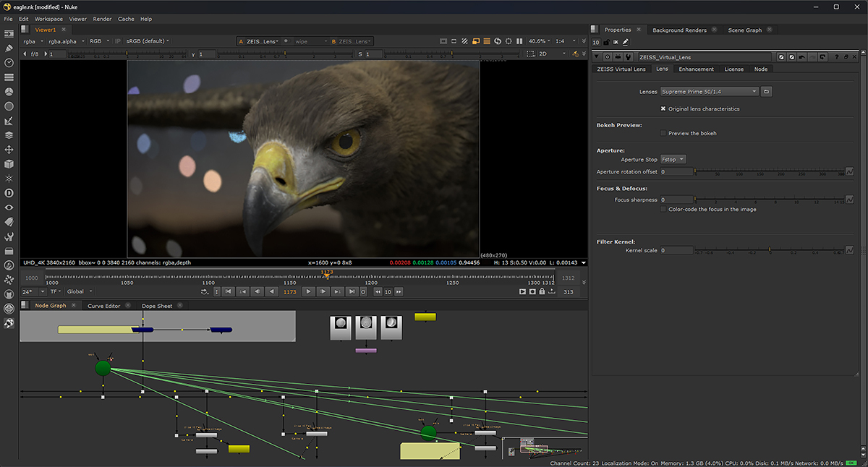Enable Preview the bokeh checkbox
This screenshot has width=868, height=467.
pos(663,133)
